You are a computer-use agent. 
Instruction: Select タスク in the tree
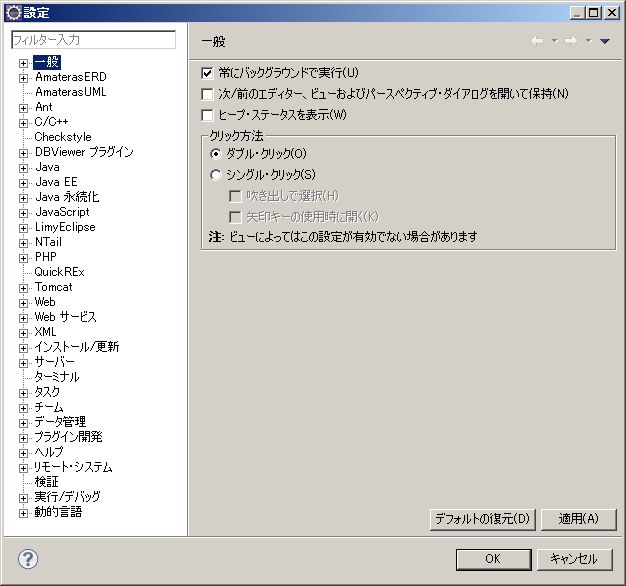(x=47, y=392)
